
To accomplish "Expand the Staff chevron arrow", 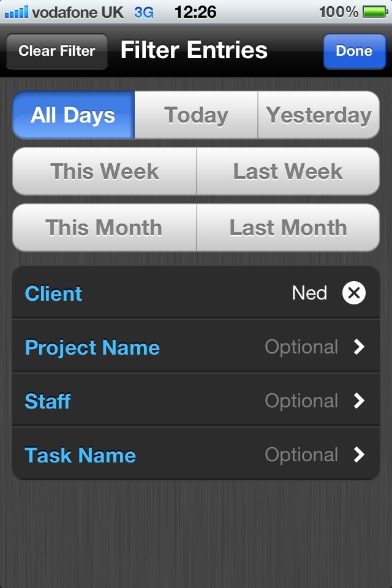I will tap(359, 401).
